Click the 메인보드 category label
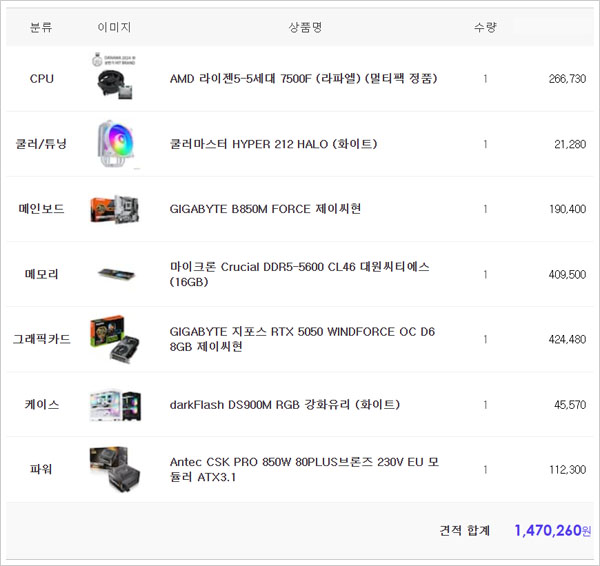The image size is (600, 566). pyautogui.click(x=42, y=209)
